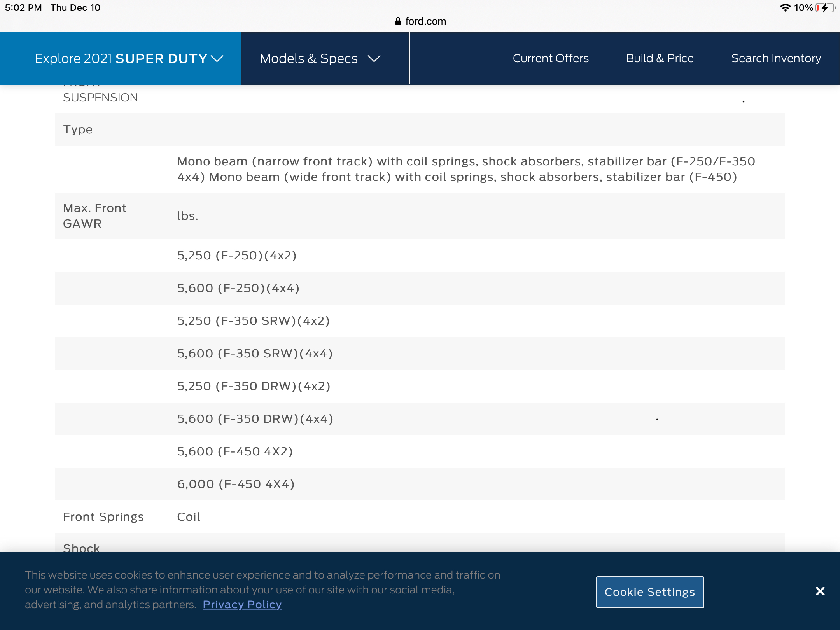The width and height of the screenshot is (840, 630).
Task: Open Search Inventory
Action: [x=776, y=58]
